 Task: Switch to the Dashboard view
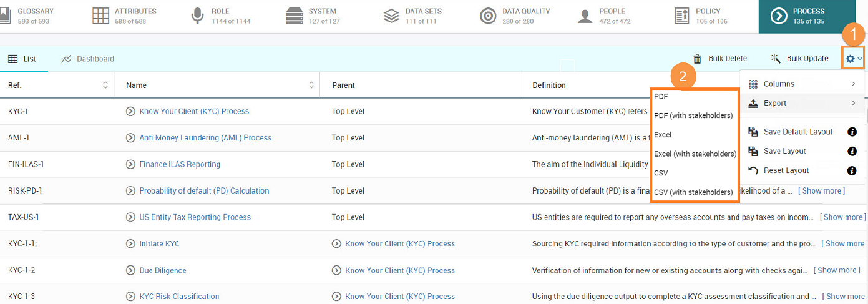[x=88, y=59]
